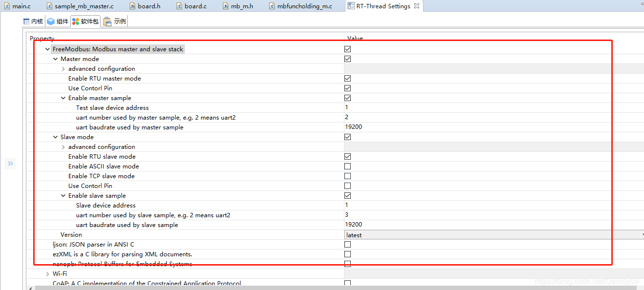Click the mb_m.h header file icon
The height and width of the screenshot is (290, 644).
click(x=225, y=6)
